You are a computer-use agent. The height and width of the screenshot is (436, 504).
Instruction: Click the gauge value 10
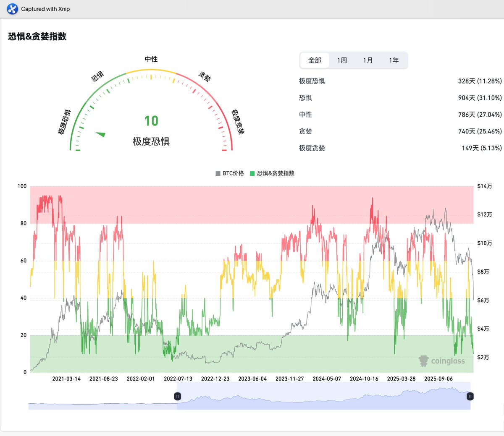151,121
